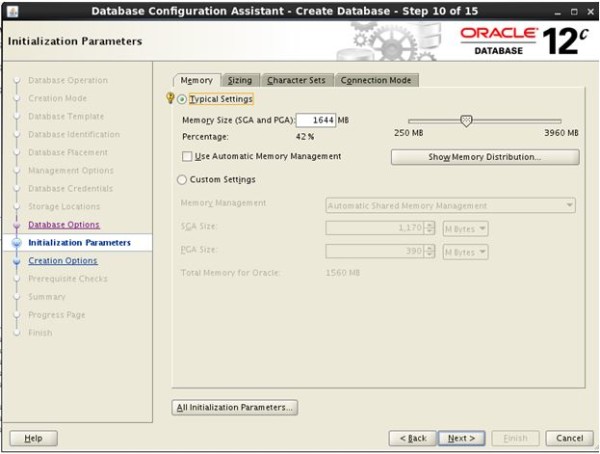
Task: Go to previous step with Back
Action: pos(412,438)
